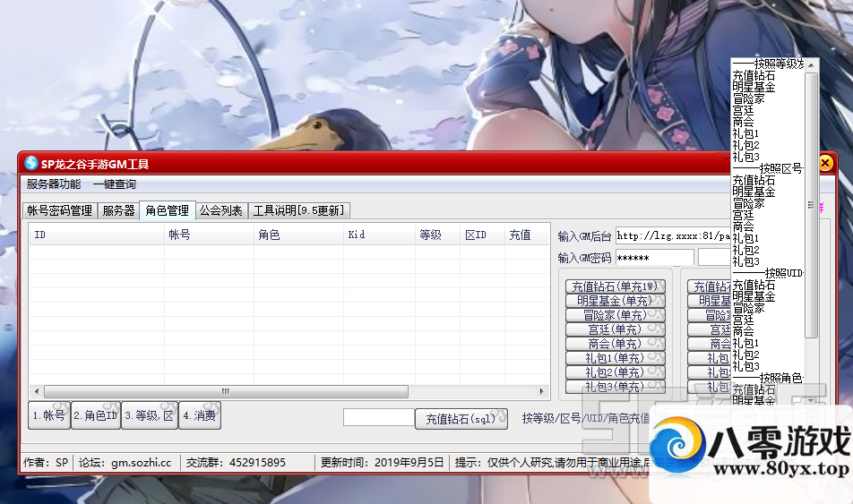
Task: Click the 礼包3(单充) button
Action: pyautogui.click(x=616, y=387)
